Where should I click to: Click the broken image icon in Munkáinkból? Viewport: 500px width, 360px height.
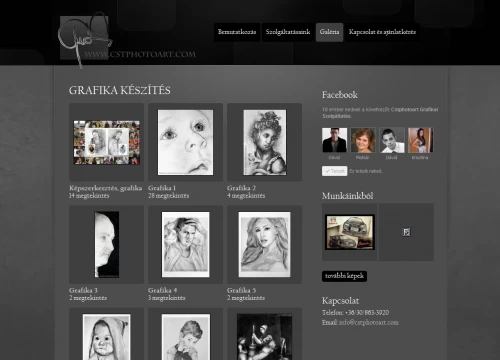406,232
